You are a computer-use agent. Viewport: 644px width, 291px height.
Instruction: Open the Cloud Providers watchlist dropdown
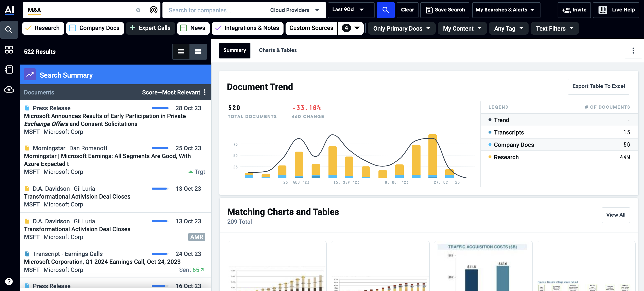click(295, 10)
